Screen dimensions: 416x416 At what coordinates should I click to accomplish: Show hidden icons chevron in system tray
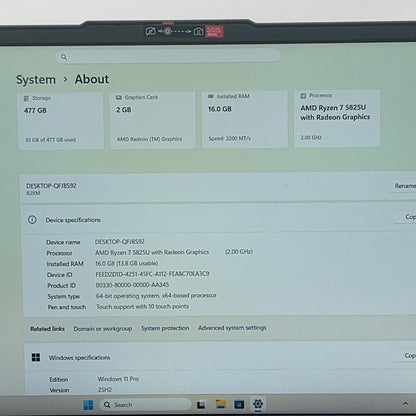[405, 404]
